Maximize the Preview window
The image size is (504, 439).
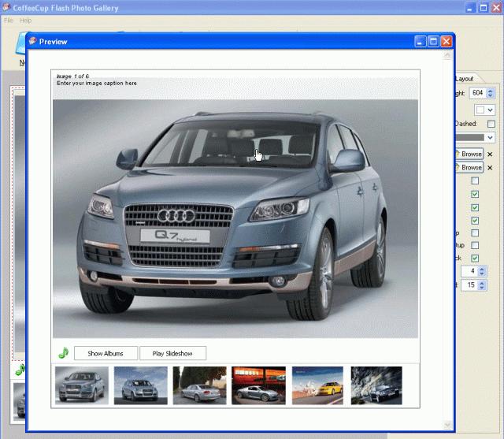(x=433, y=42)
